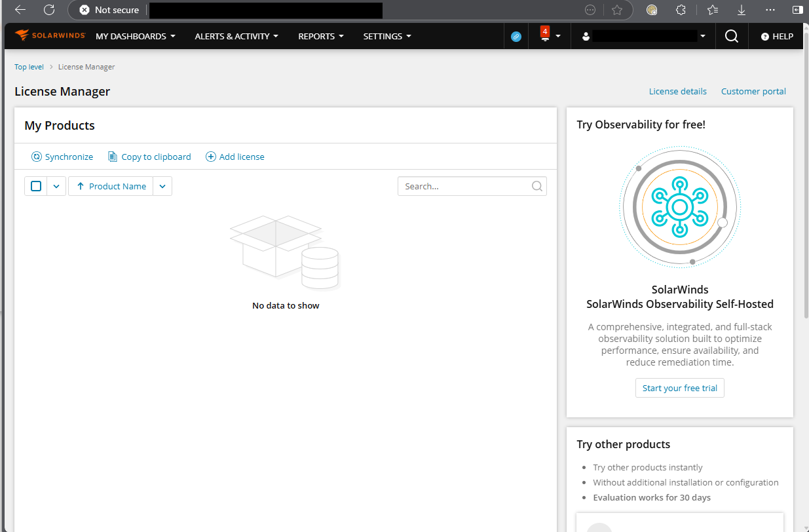Reload the page
809x532 pixels.
click(49, 10)
